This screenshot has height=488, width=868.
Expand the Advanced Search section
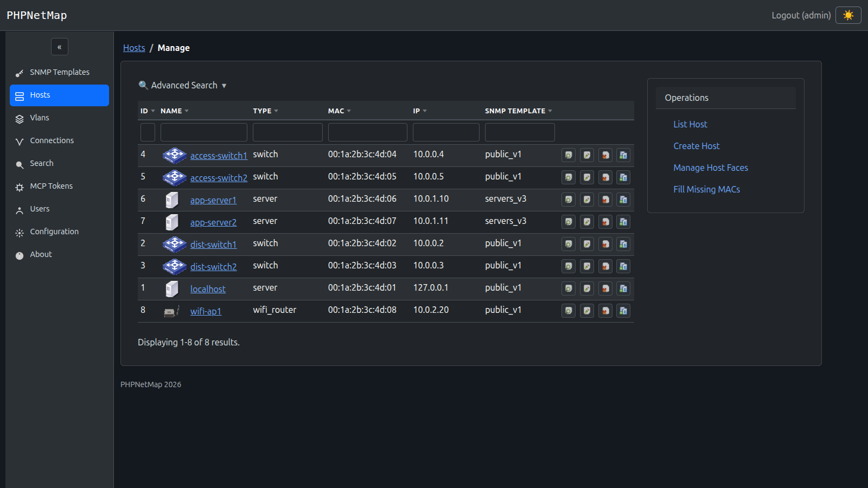point(183,85)
